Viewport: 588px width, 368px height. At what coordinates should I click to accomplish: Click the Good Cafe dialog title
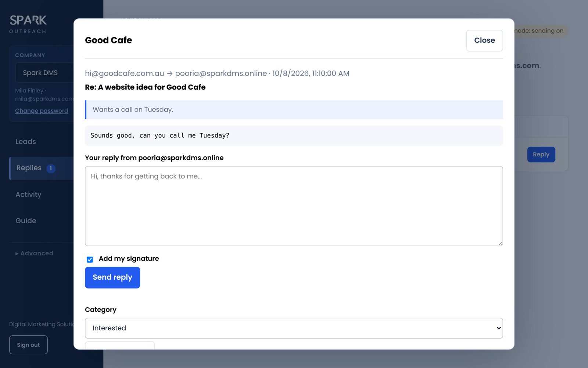tap(108, 40)
